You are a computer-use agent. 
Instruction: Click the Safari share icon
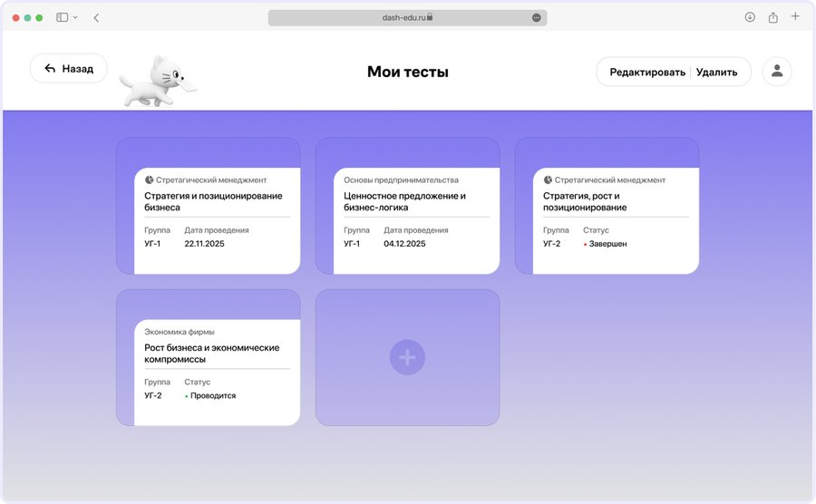[x=773, y=17]
